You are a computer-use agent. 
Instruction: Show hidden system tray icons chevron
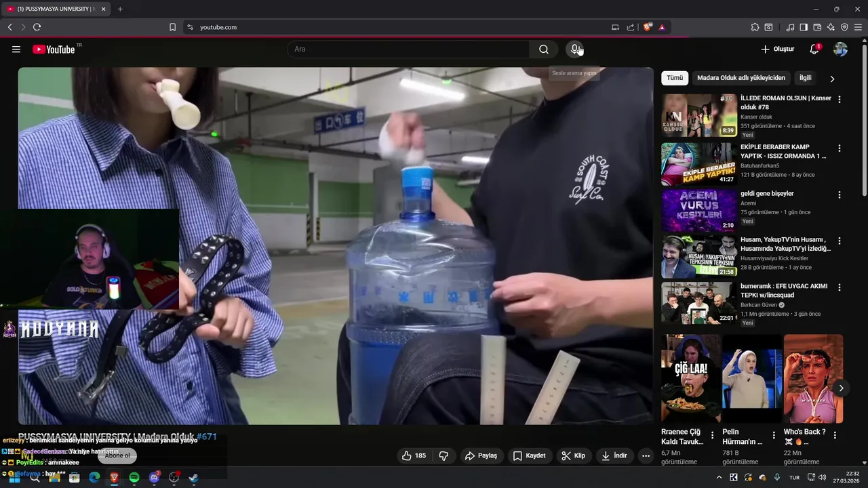(x=719, y=477)
